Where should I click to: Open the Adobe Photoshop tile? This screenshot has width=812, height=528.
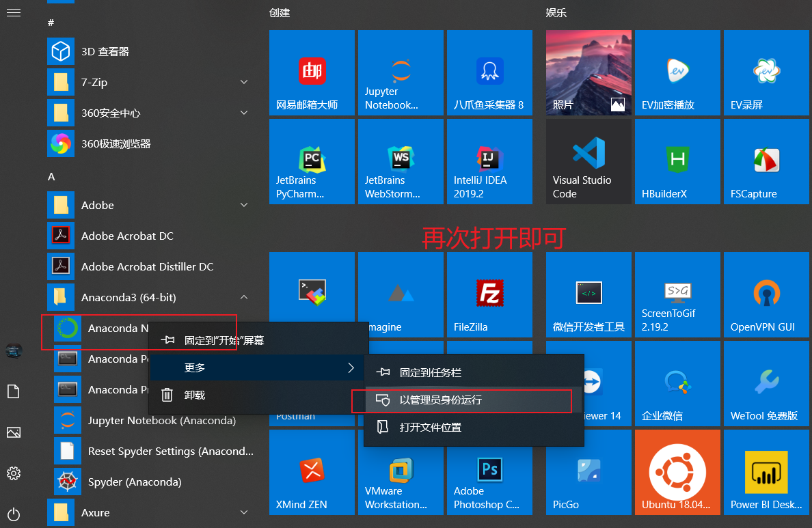click(x=489, y=472)
